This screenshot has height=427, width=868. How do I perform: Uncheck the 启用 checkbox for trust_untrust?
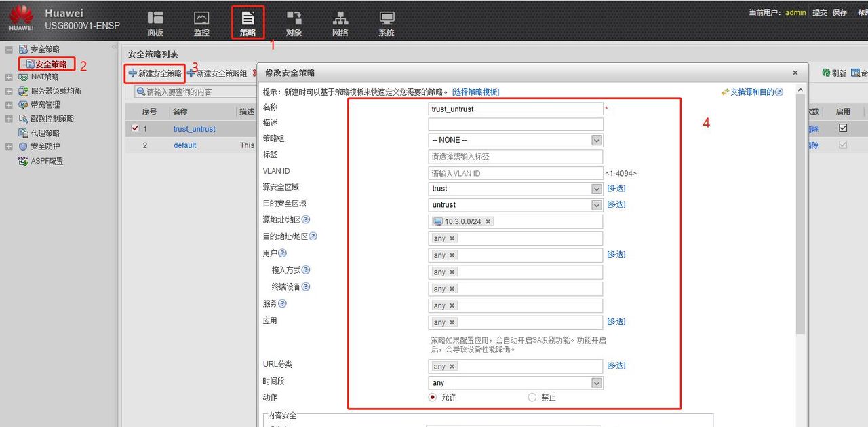pos(843,128)
